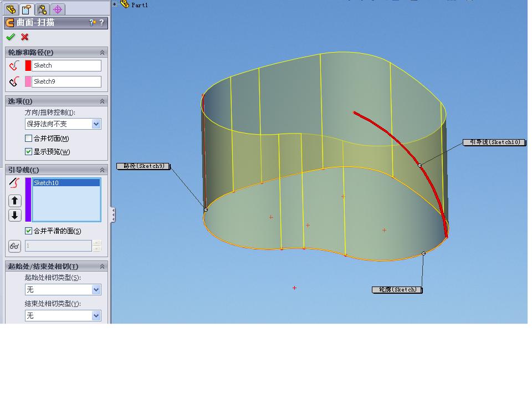Click the 引导线(Sketch10) callout label
Image resolution: width=532 pixels, height=399 pixels.
point(495,142)
